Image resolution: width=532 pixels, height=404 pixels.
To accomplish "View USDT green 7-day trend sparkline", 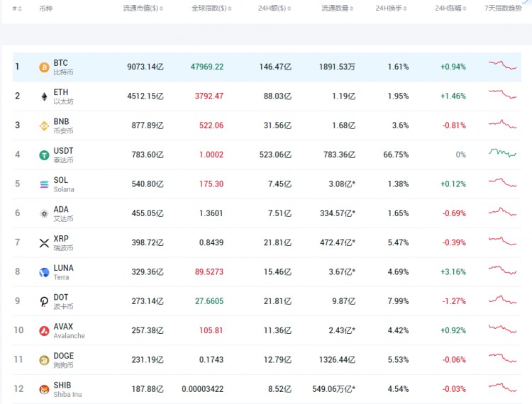I will (x=502, y=153).
